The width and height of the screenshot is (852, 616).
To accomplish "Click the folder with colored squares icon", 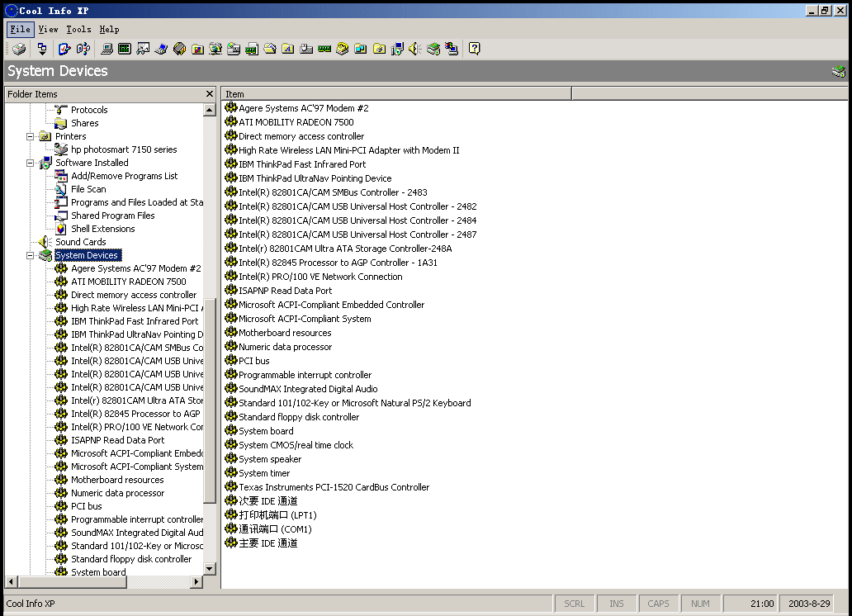I will coord(197,49).
